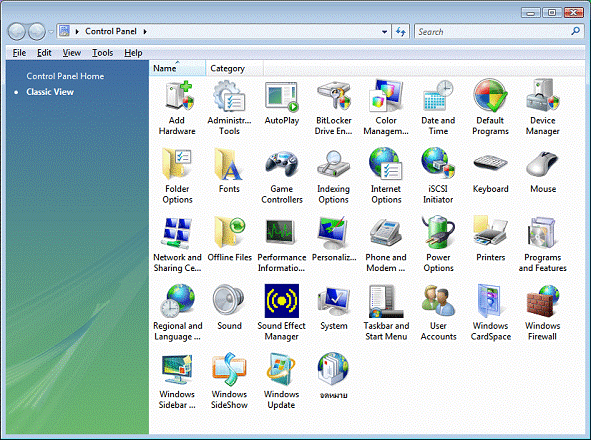Open the File menu
Viewport: 591px width, 440px height.
point(19,53)
